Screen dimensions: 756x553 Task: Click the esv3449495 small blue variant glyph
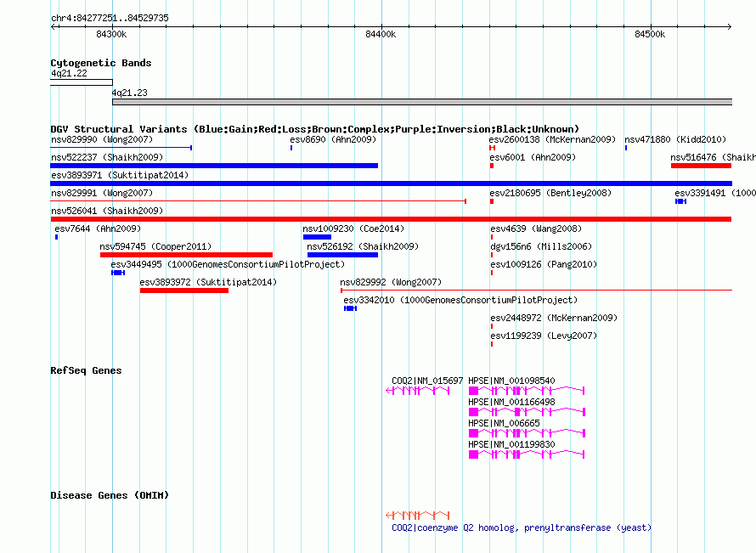tap(118, 273)
